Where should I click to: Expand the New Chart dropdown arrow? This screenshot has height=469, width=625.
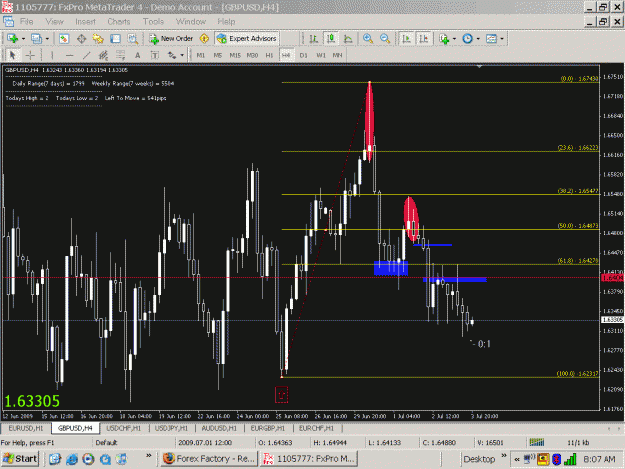(x=23, y=39)
